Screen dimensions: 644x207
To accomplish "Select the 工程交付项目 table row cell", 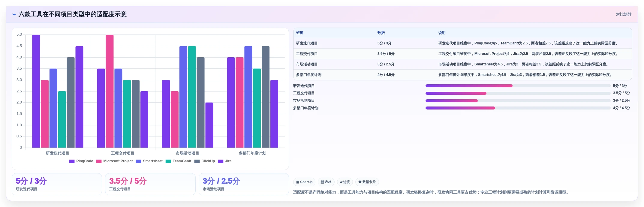I will tap(307, 54).
